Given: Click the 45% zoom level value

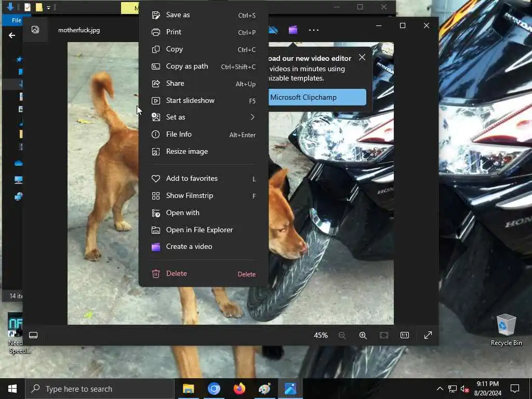Looking at the screenshot, I should [321, 336].
